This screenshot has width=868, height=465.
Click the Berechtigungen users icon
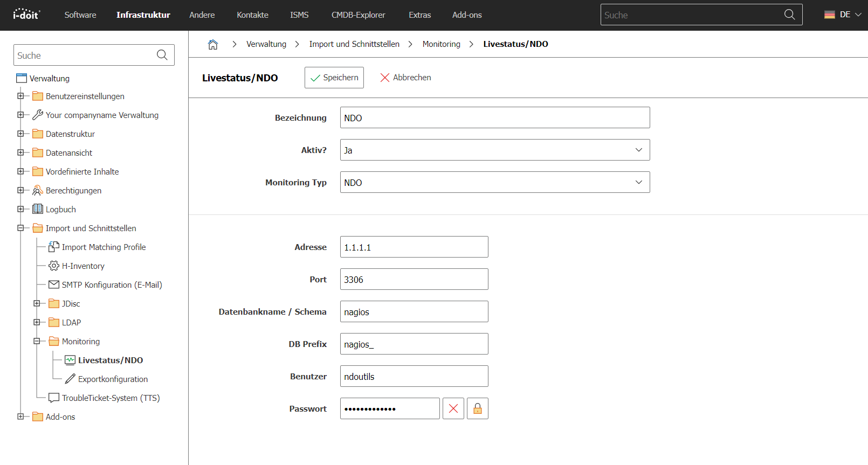[38, 190]
